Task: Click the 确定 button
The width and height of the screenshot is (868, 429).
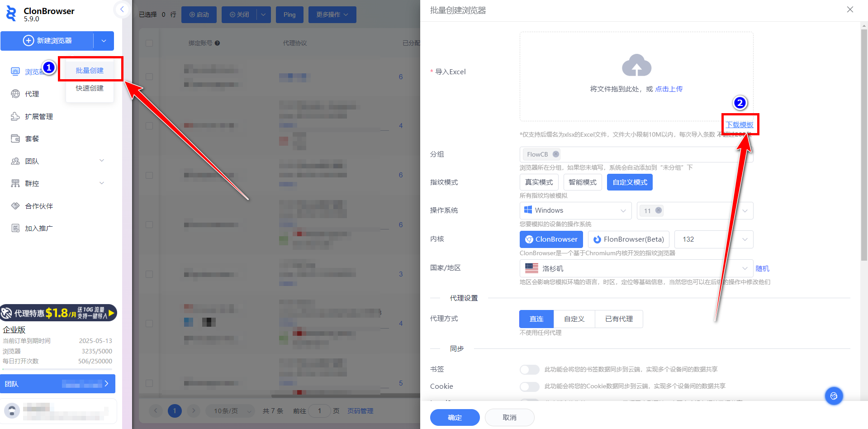Action: tap(455, 417)
